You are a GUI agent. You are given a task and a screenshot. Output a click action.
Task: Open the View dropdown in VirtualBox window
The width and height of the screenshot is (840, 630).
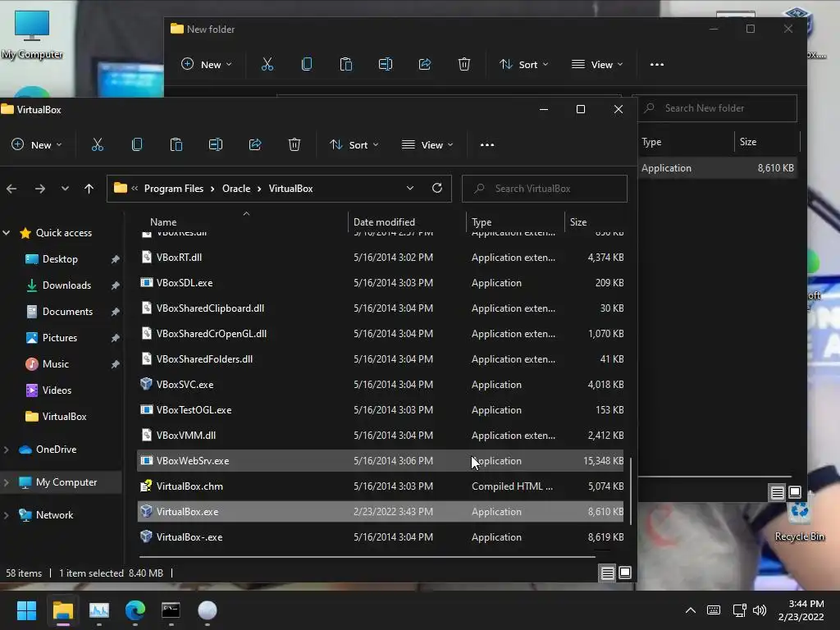click(427, 144)
